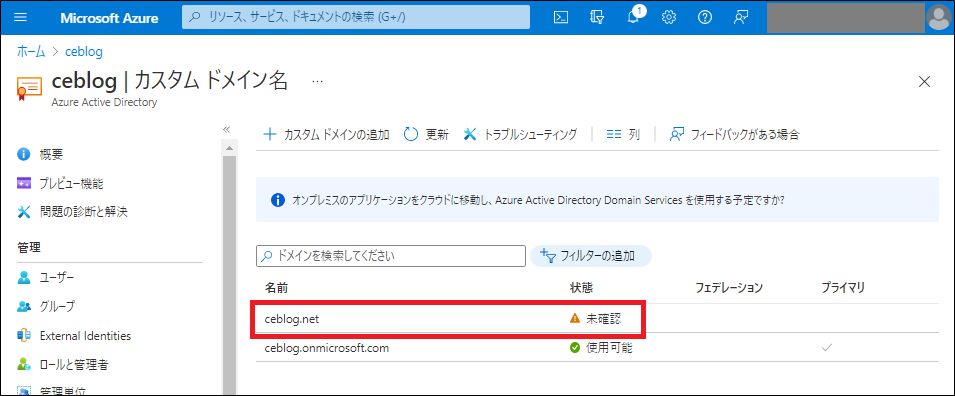Click the 問題の診断と解決 wrench icon
Viewport: 955px width, 396px height.
(24, 212)
